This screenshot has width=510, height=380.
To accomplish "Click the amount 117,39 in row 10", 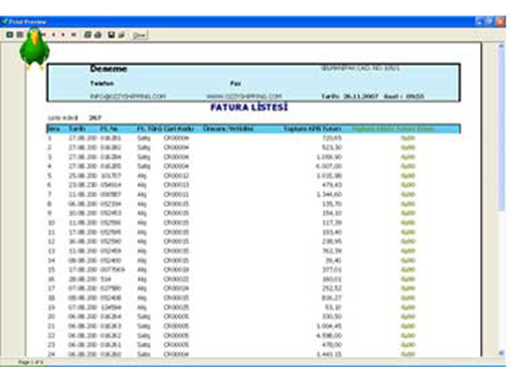I will tap(332, 222).
